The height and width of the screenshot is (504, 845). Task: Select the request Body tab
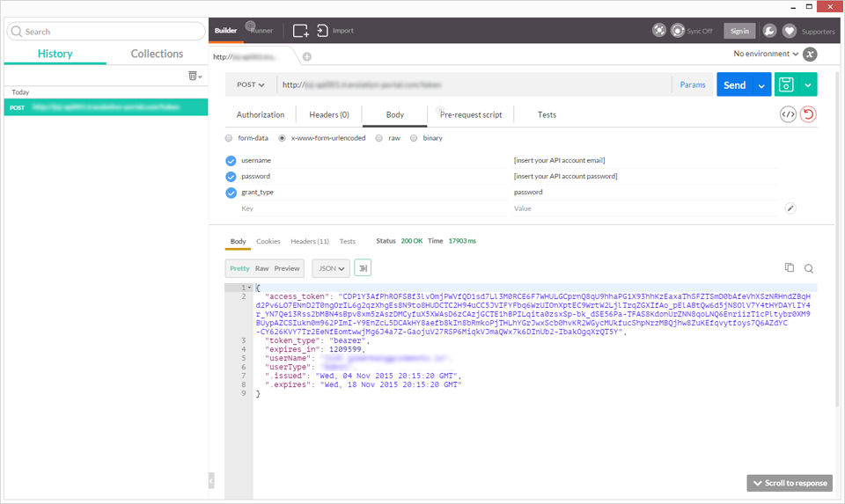point(395,114)
